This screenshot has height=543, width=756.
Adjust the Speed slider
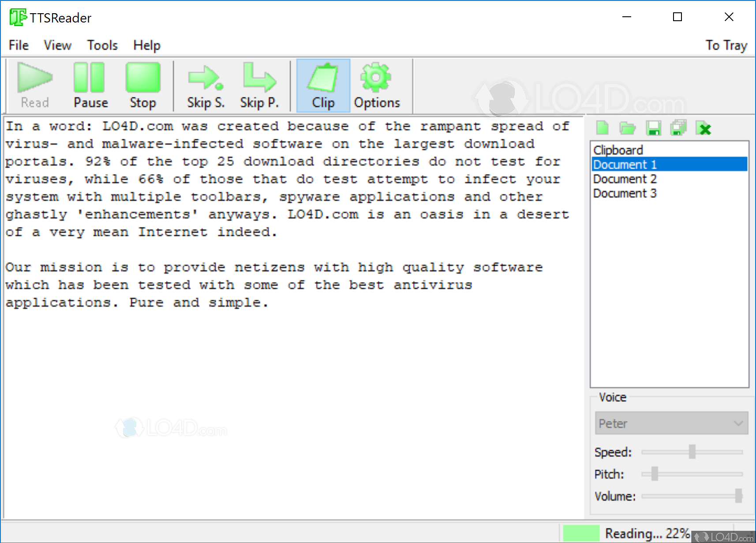[692, 452]
